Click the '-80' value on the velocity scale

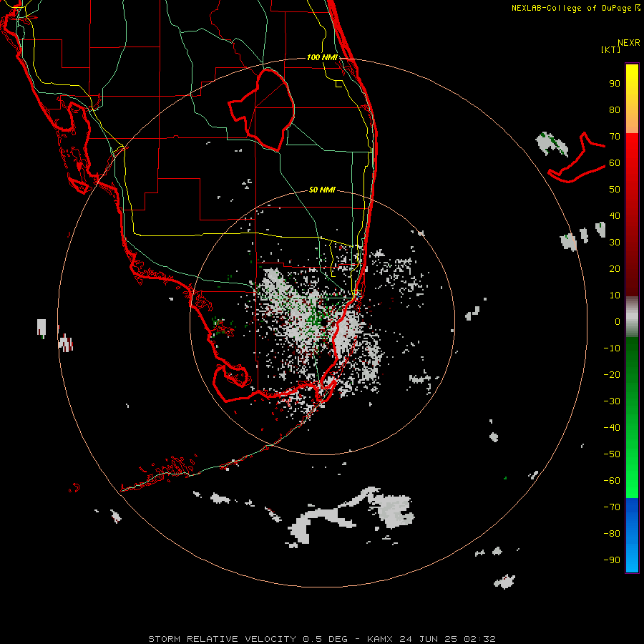click(x=612, y=534)
